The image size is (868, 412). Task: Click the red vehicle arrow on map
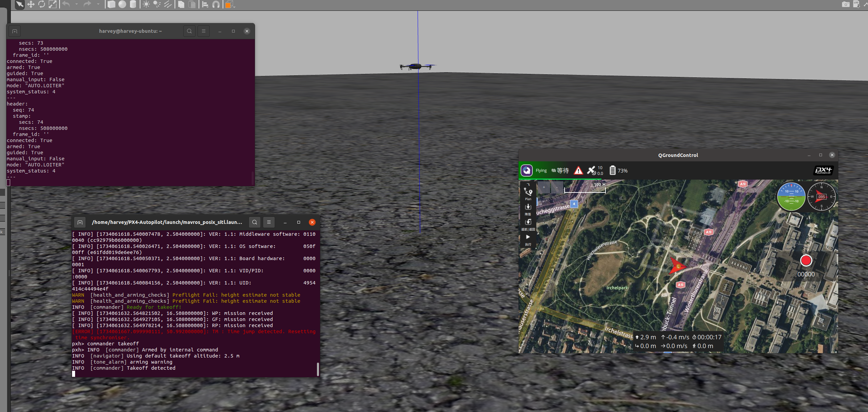[678, 266]
